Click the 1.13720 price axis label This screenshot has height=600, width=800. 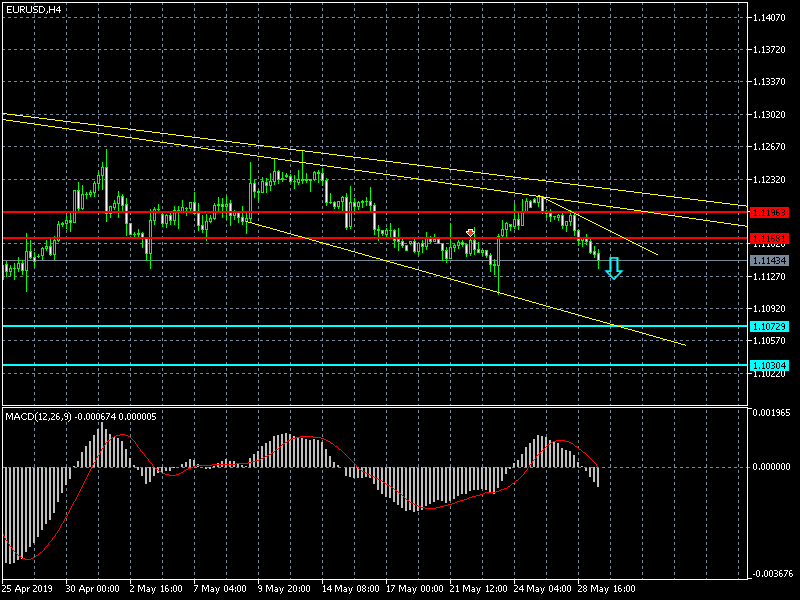[x=769, y=50]
